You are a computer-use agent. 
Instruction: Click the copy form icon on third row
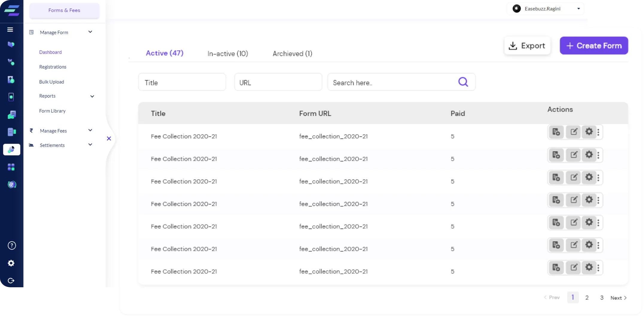556,177
